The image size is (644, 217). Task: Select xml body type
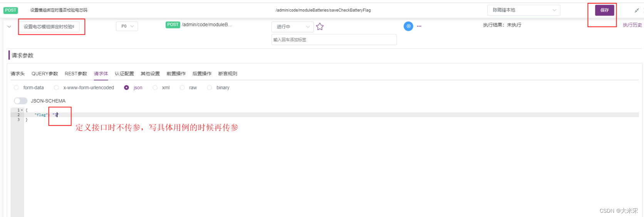[x=155, y=87]
